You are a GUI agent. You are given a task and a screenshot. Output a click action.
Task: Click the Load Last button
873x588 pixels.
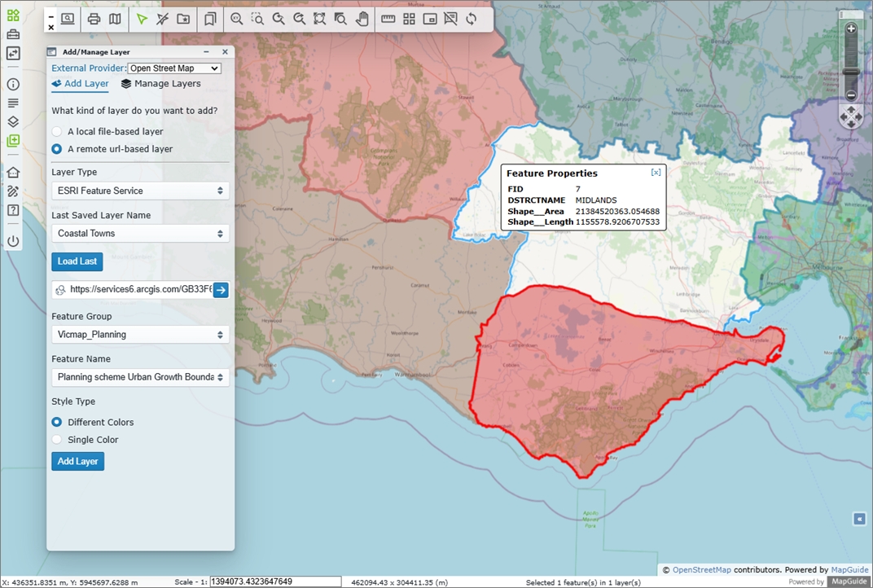coord(77,261)
